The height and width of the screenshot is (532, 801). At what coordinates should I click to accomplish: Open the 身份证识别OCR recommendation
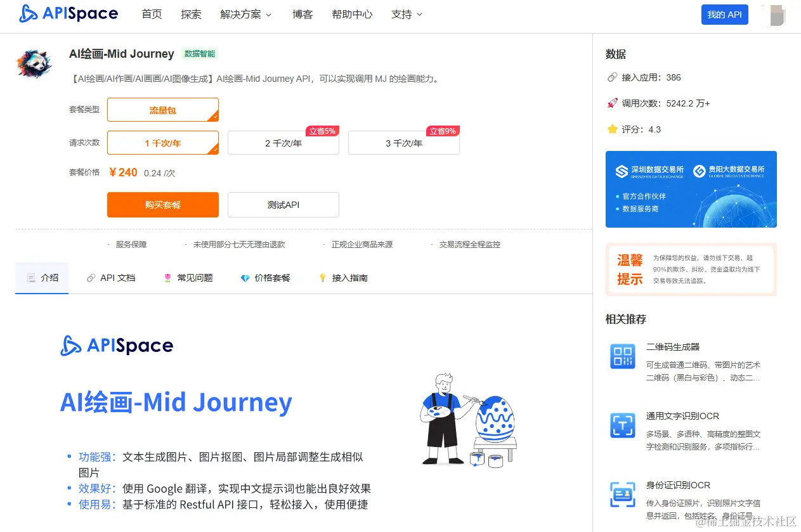click(678, 485)
